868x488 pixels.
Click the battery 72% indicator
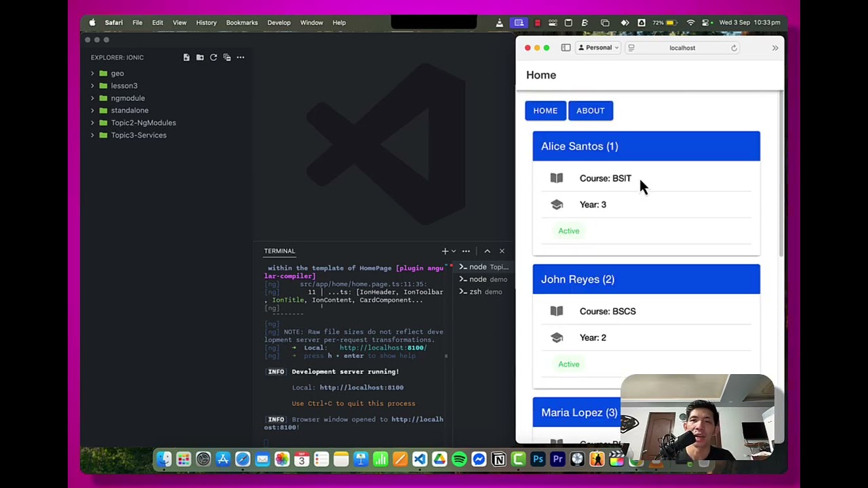666,22
